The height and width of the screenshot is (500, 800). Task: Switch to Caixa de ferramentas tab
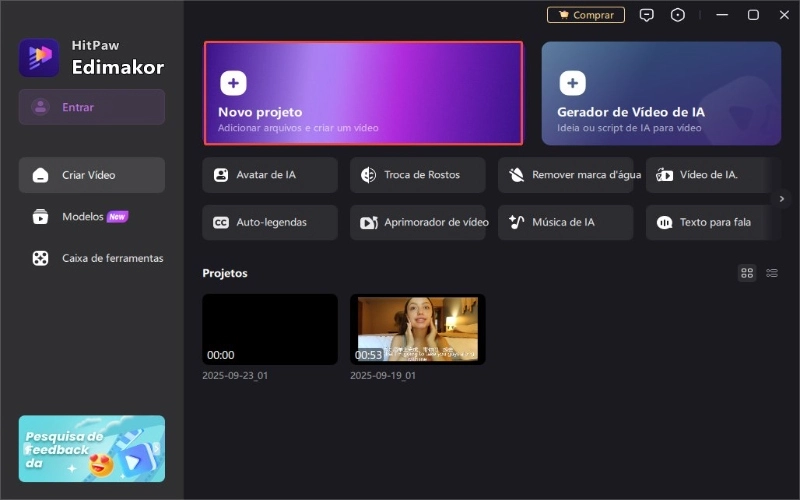[92, 258]
